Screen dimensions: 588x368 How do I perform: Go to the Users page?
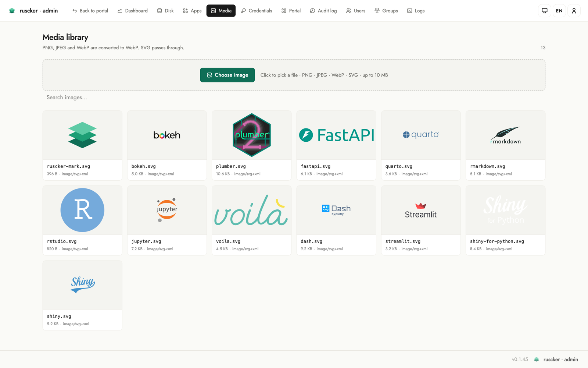point(356,11)
